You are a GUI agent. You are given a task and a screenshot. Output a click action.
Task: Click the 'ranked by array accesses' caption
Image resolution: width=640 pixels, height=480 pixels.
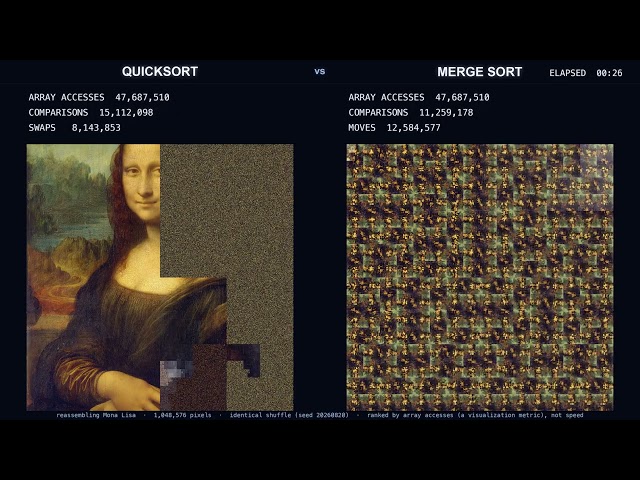tap(410, 415)
